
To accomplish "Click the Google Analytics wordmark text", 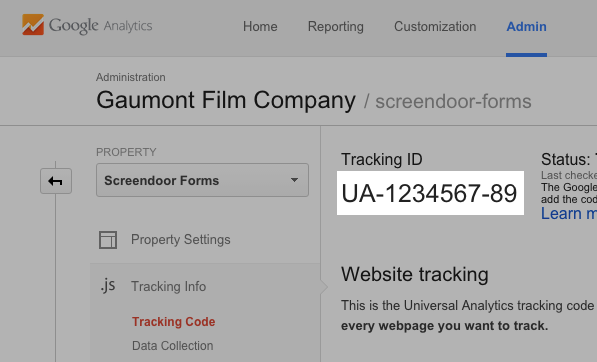I will tap(101, 26).
